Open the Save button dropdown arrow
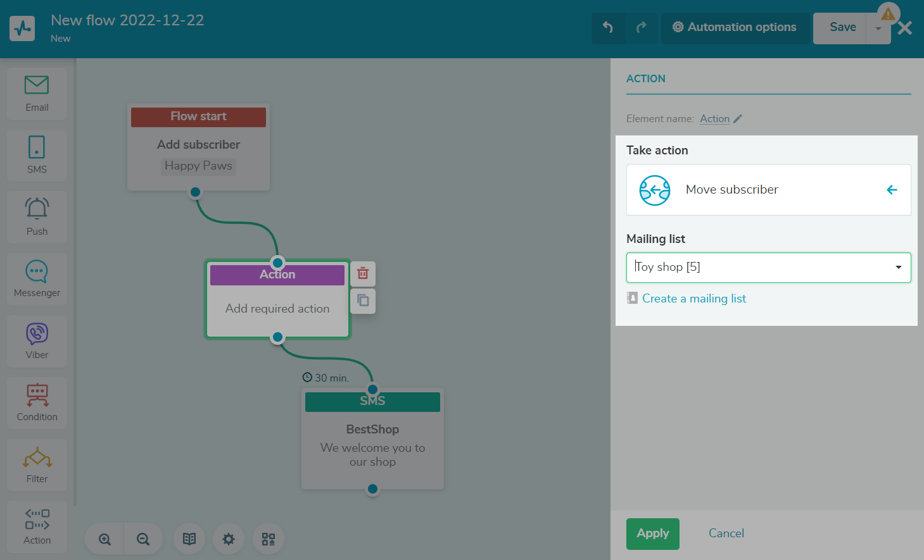The image size is (924, 560). 878,28
